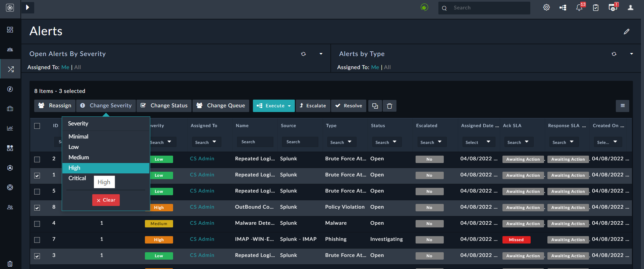Image resolution: width=644 pixels, height=269 pixels.
Task: Choose Medium from the Severity list
Action: (78, 157)
